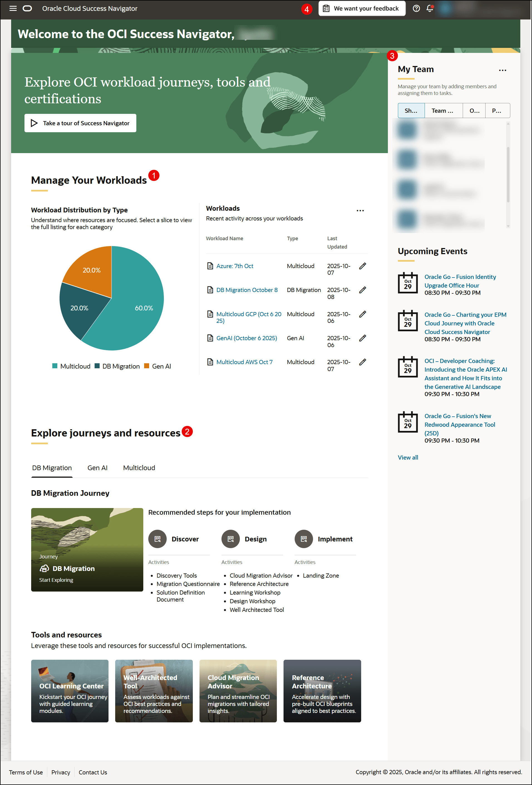This screenshot has height=785, width=532.
Task: Click the Oracle logo in the top bar
Action: [x=28, y=8]
